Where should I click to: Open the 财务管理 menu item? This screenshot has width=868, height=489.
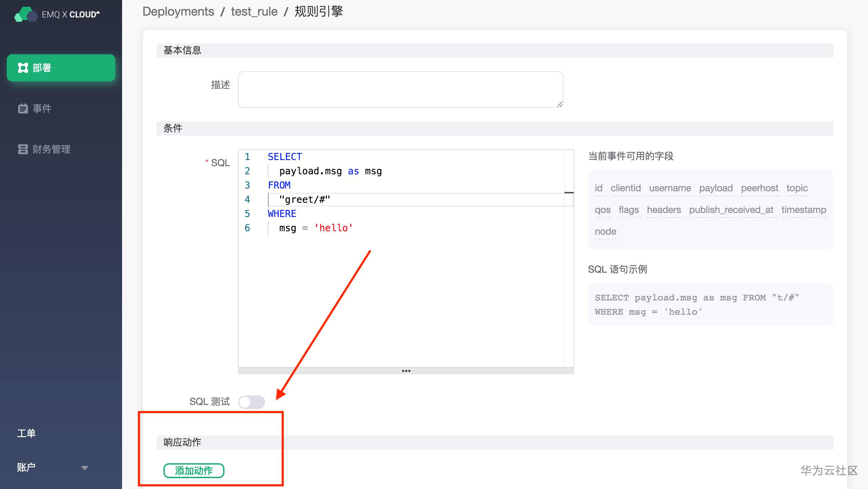[x=51, y=149]
